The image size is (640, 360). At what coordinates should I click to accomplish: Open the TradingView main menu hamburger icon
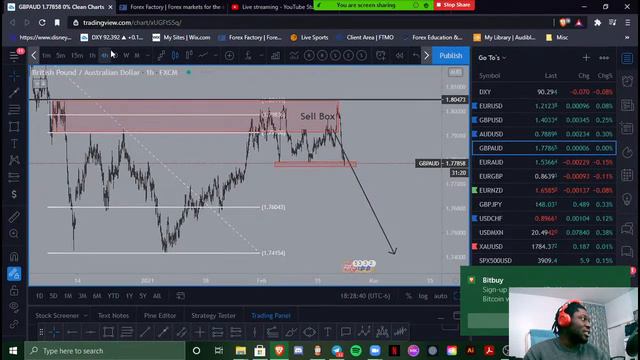point(14,56)
